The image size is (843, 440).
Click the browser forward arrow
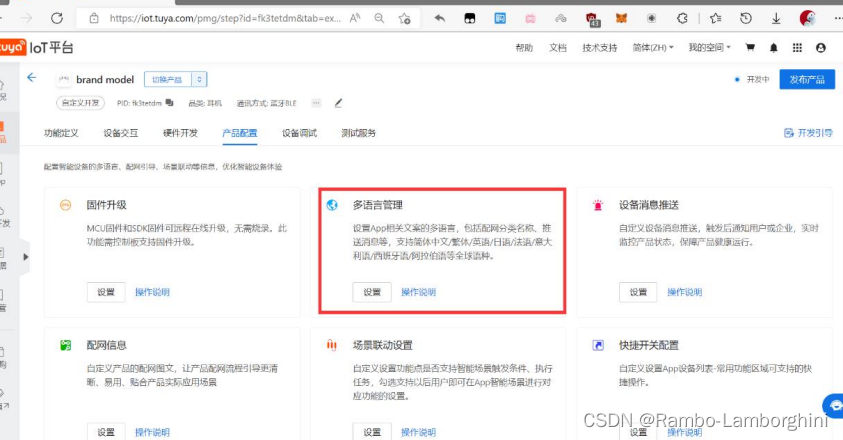tap(26, 18)
